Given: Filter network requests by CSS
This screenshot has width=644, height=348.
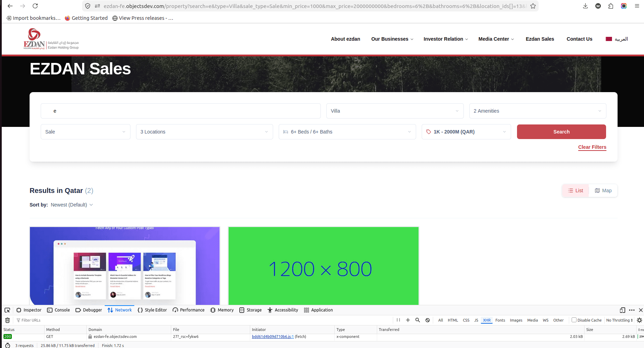Looking at the screenshot, I should (x=466, y=320).
